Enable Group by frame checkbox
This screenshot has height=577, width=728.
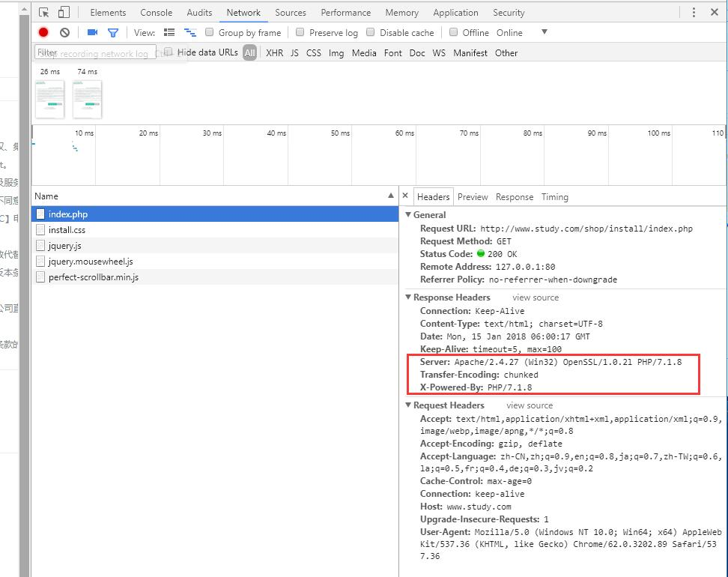[x=210, y=32]
